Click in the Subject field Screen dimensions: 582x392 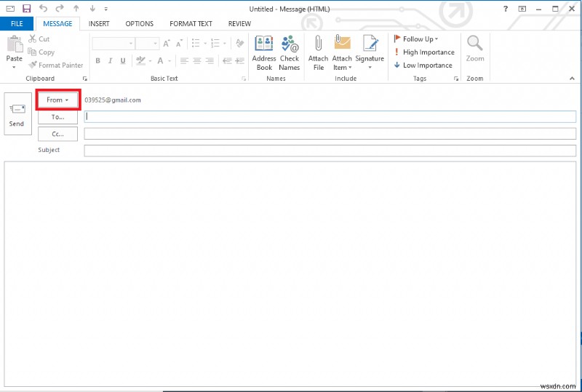pyautogui.click(x=330, y=151)
